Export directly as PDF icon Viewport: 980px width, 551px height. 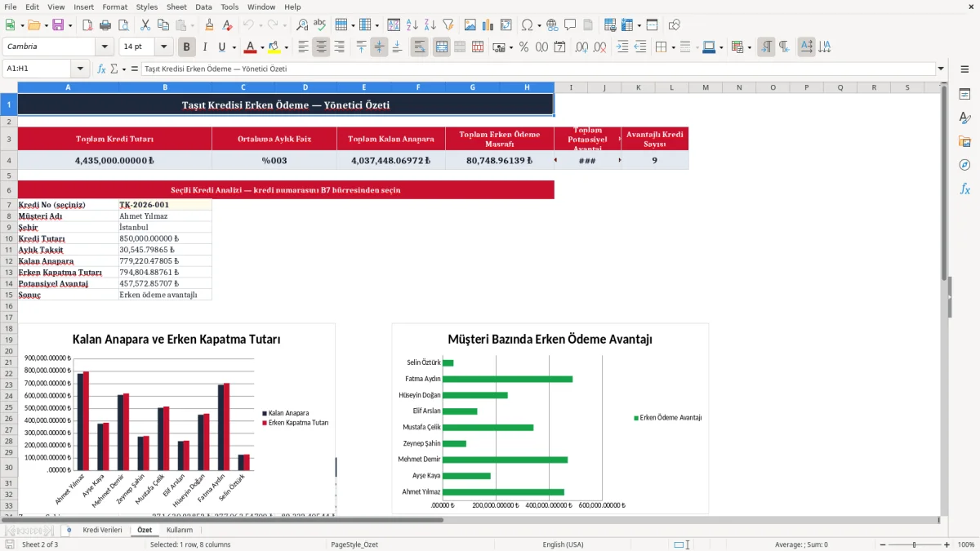click(x=86, y=25)
